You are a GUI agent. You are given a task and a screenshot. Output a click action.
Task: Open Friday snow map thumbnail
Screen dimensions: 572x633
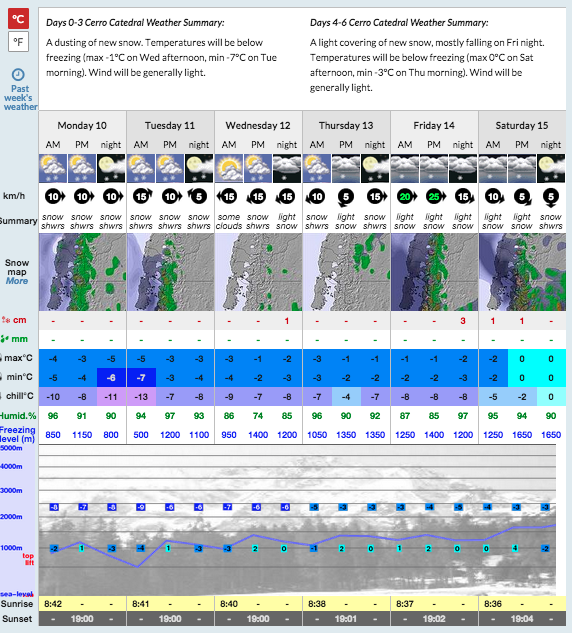[434, 272]
